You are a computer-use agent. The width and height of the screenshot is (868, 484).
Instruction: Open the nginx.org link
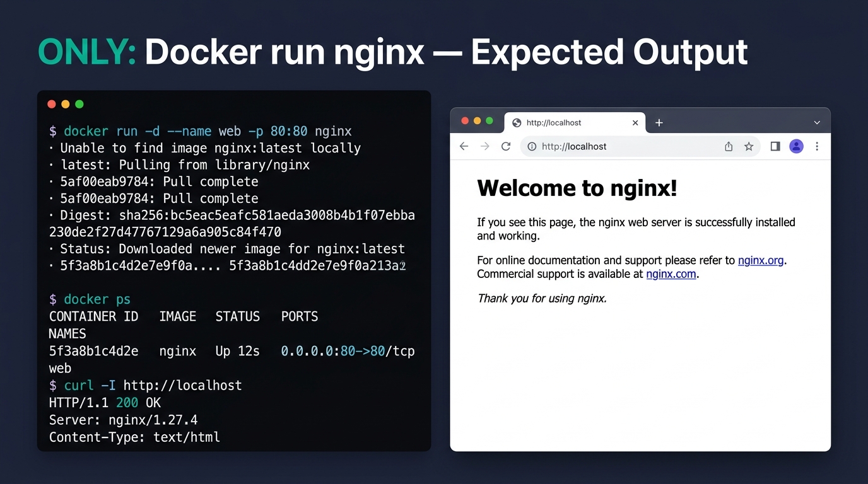[761, 260]
